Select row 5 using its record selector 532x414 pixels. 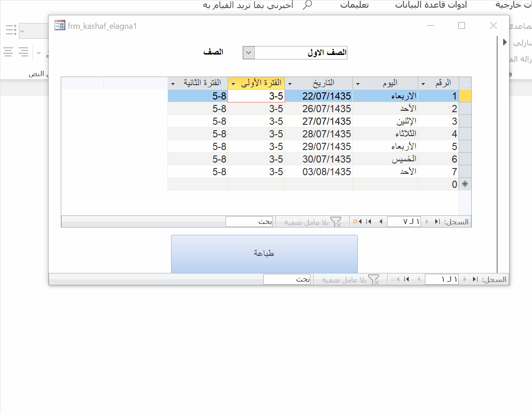[465, 146]
